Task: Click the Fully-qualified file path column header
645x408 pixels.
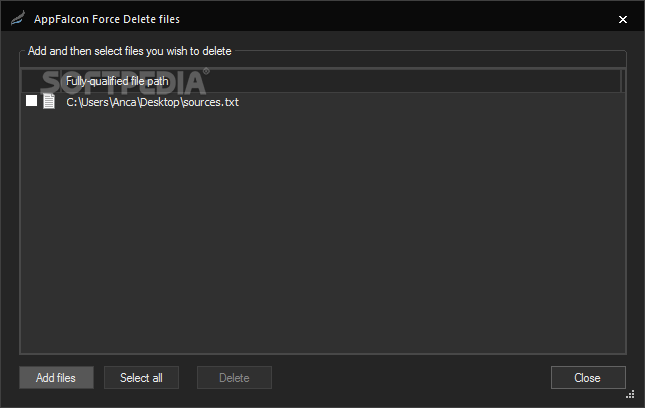Action: [x=341, y=81]
